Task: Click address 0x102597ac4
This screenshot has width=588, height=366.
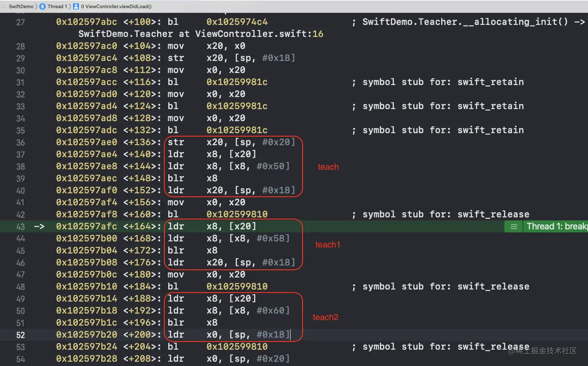Action: (x=87, y=58)
